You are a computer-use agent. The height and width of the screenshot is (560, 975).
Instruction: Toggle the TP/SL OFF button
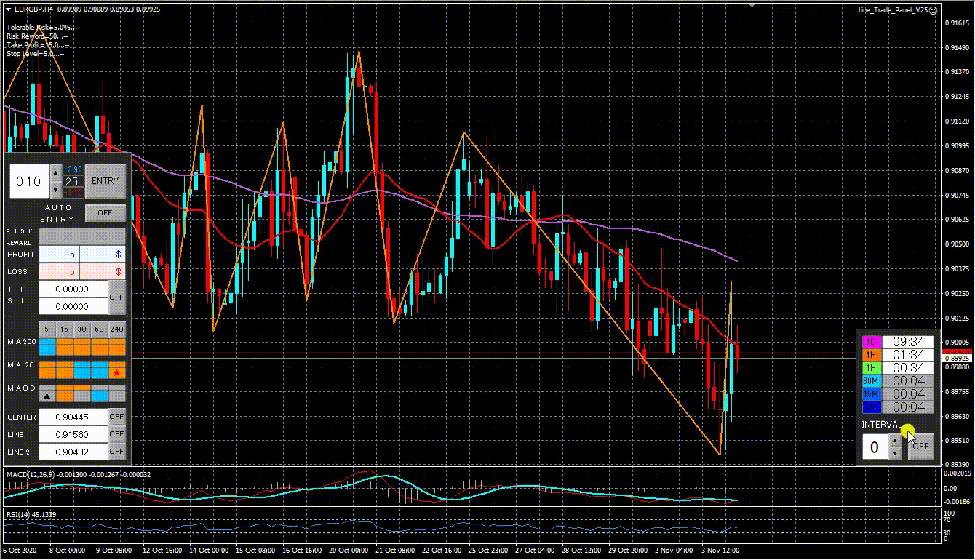tap(116, 297)
